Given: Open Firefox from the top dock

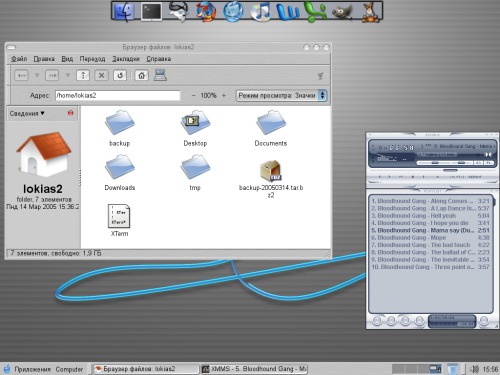Looking at the screenshot, I should 206,12.
